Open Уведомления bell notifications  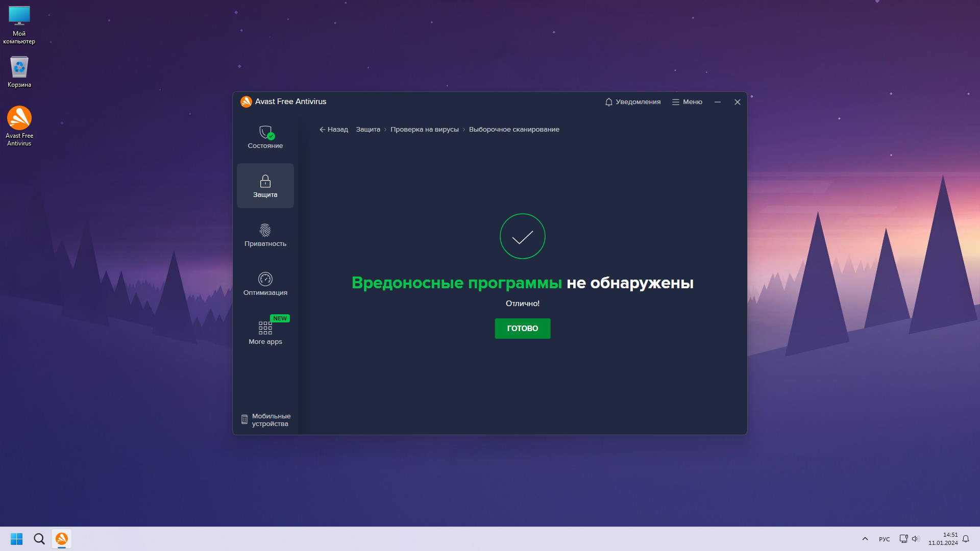point(632,102)
